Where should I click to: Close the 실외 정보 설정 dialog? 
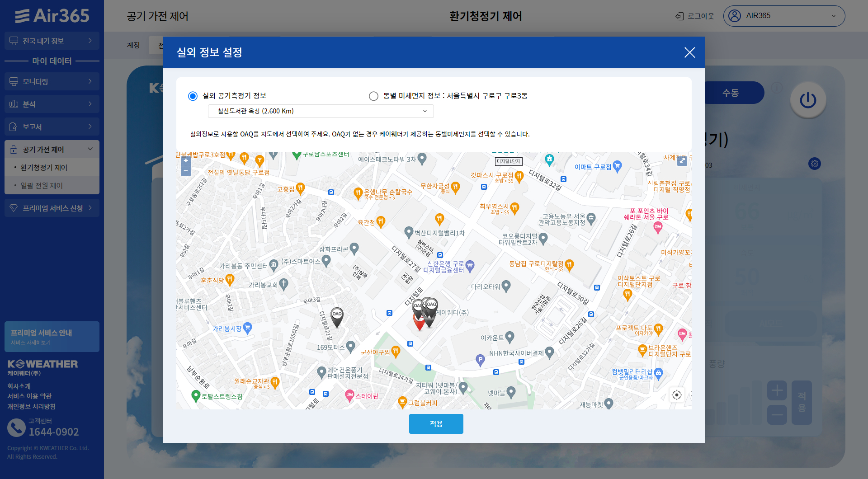(689, 52)
